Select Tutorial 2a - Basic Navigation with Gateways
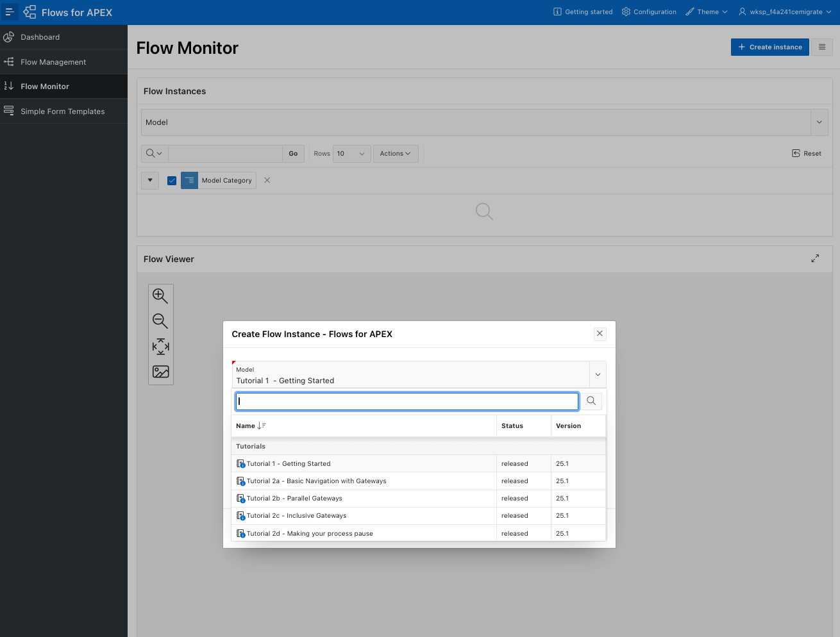This screenshot has height=637, width=840. 419,481
